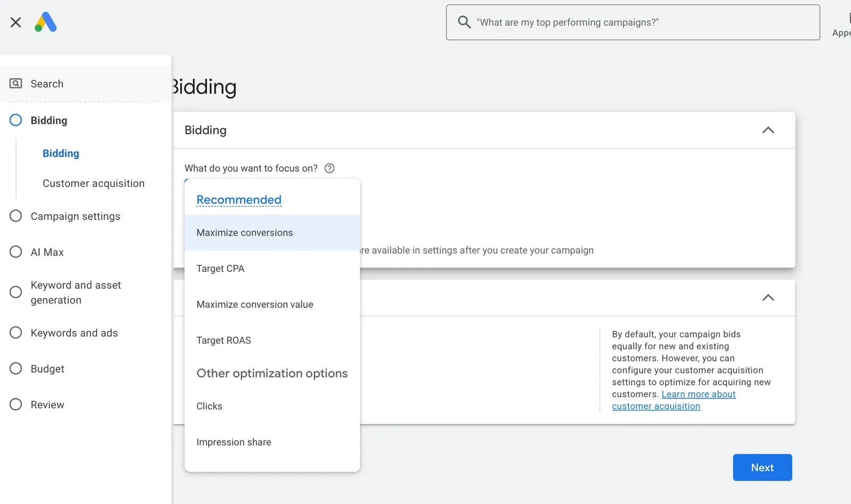Select the Keyword and asset generation step circle
Screen dimensions: 851x504
[16, 292]
